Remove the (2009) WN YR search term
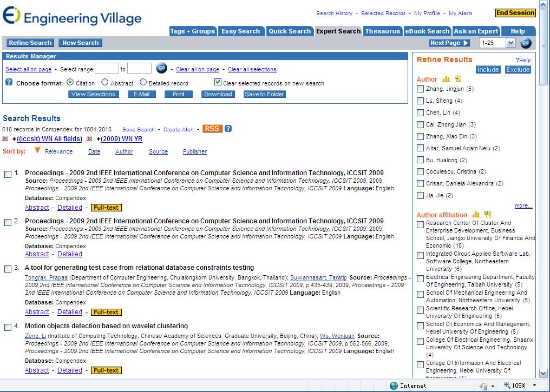550x392 pixels. tap(89, 139)
